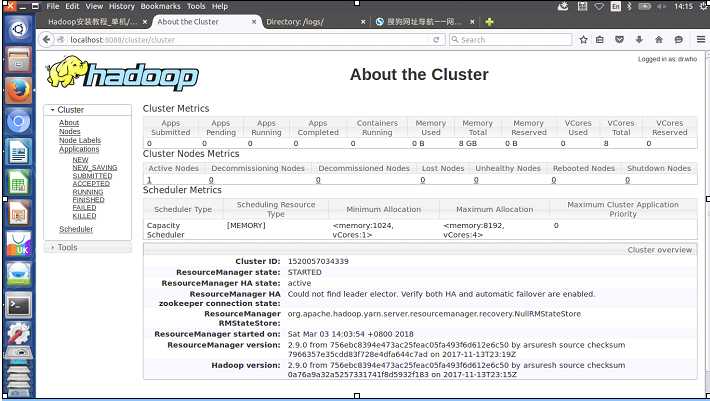Open the Nodes link in sidebar
The height and width of the screenshot is (401, 710).
click(x=70, y=132)
